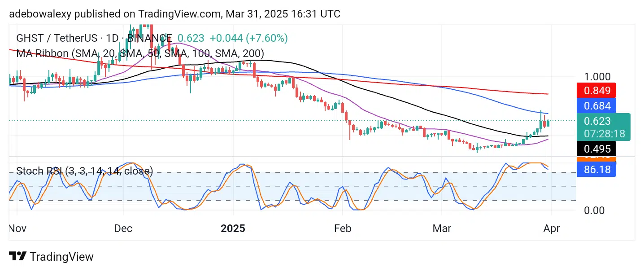Select the 2025 label on time axis
644x272 pixels.
pyautogui.click(x=233, y=228)
